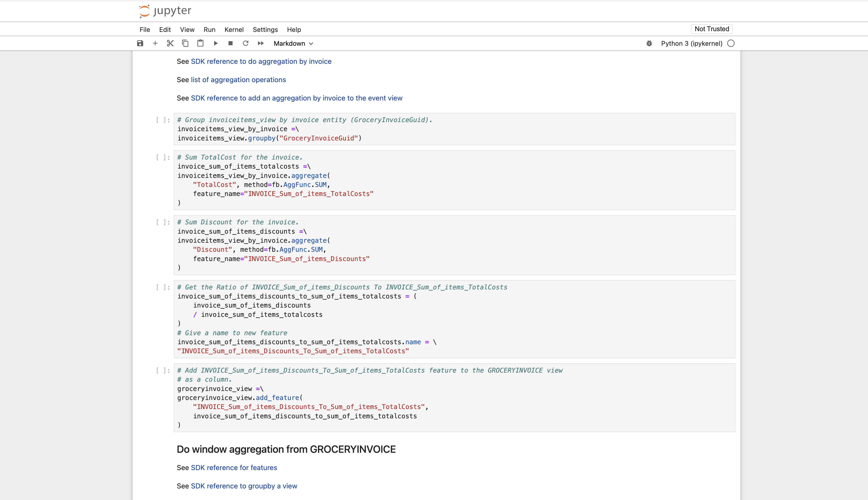Viewport: 868px width, 500px height.
Task: Enable the debugger bug icon
Action: (x=649, y=43)
